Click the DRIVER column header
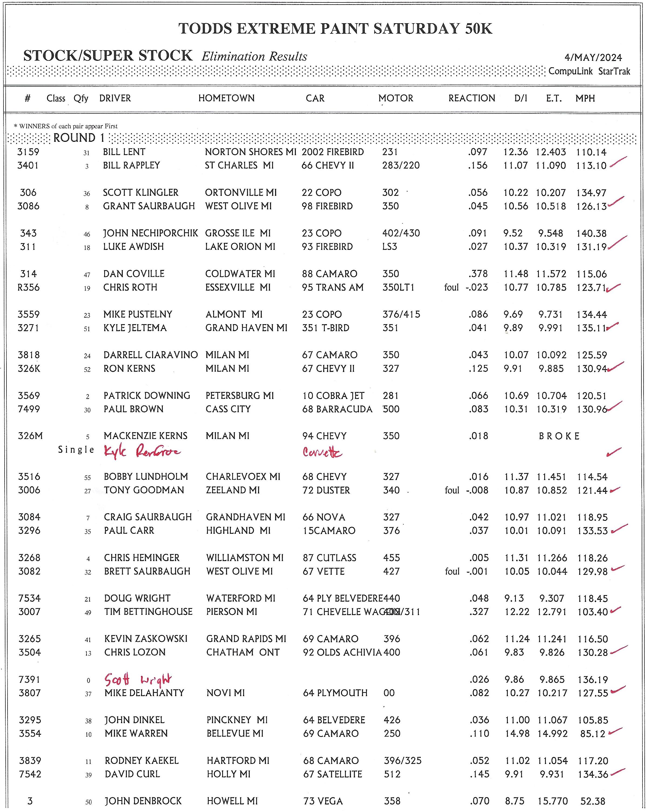646x812 pixels. click(115, 98)
